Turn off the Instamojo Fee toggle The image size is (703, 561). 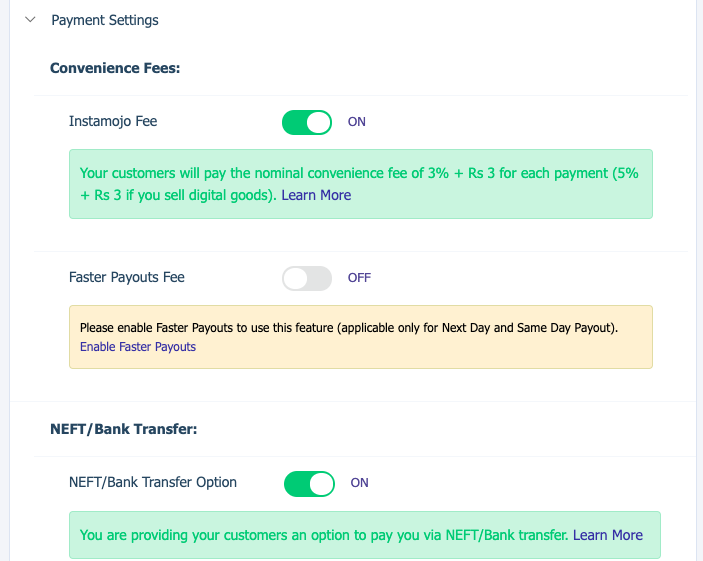pos(307,122)
